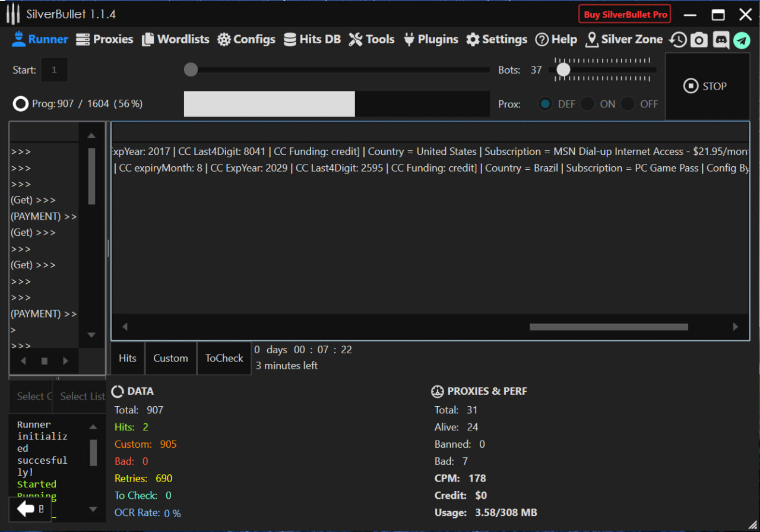Click "Alive: 24" in proxies stats
The image size is (760, 532).
click(x=457, y=427)
